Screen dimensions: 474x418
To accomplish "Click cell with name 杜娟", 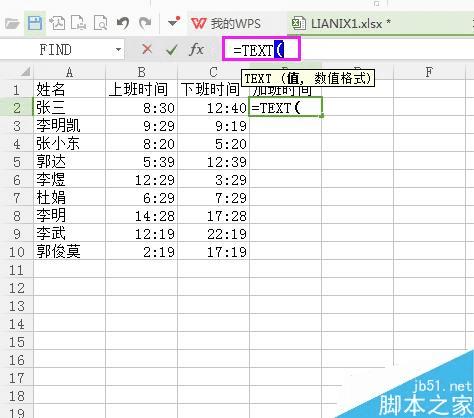I will coord(69,197).
